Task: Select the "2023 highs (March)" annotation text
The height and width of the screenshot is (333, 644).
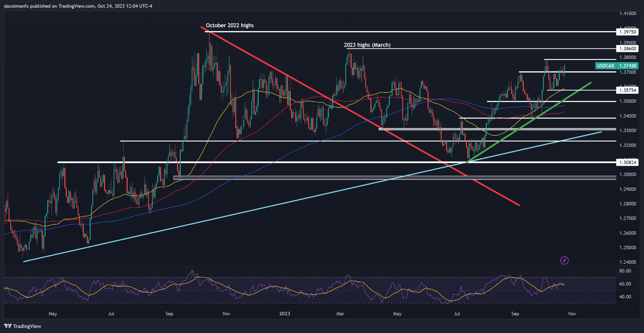Action: (x=364, y=45)
